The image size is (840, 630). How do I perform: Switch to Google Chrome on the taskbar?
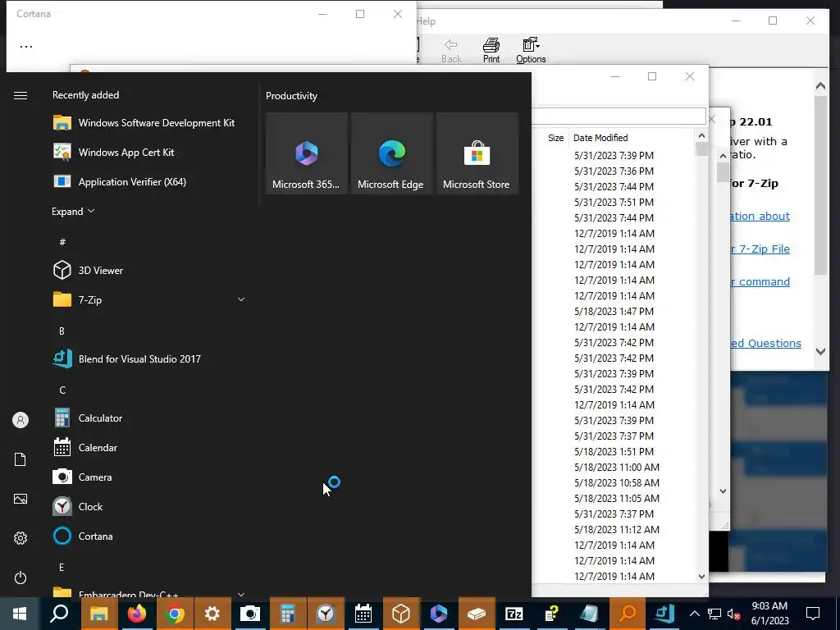coord(174,614)
